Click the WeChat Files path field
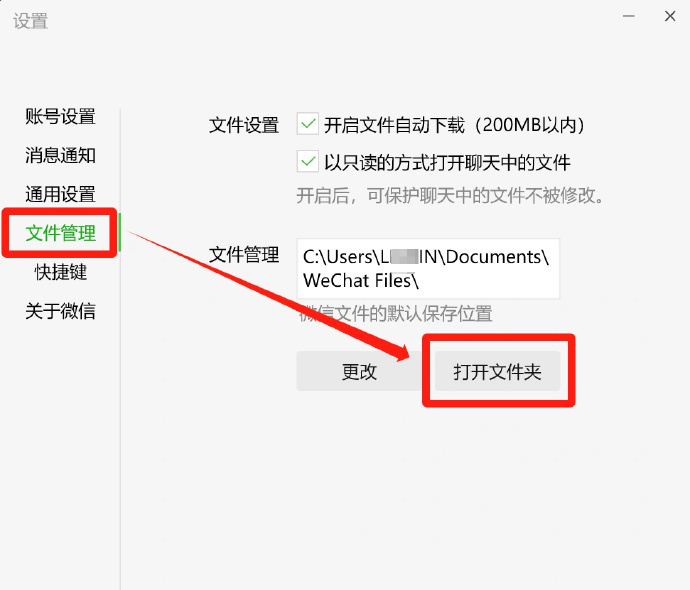This screenshot has width=690, height=590. pyautogui.click(x=428, y=268)
